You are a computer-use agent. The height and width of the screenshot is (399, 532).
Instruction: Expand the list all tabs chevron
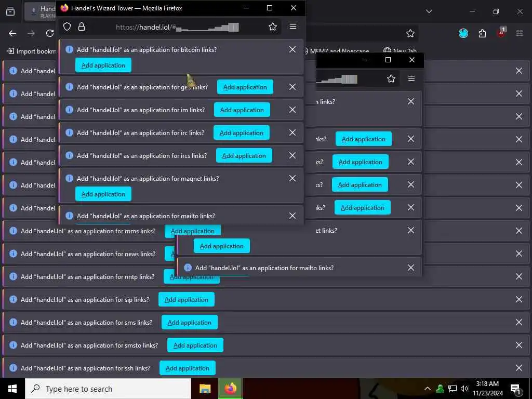click(x=429, y=11)
